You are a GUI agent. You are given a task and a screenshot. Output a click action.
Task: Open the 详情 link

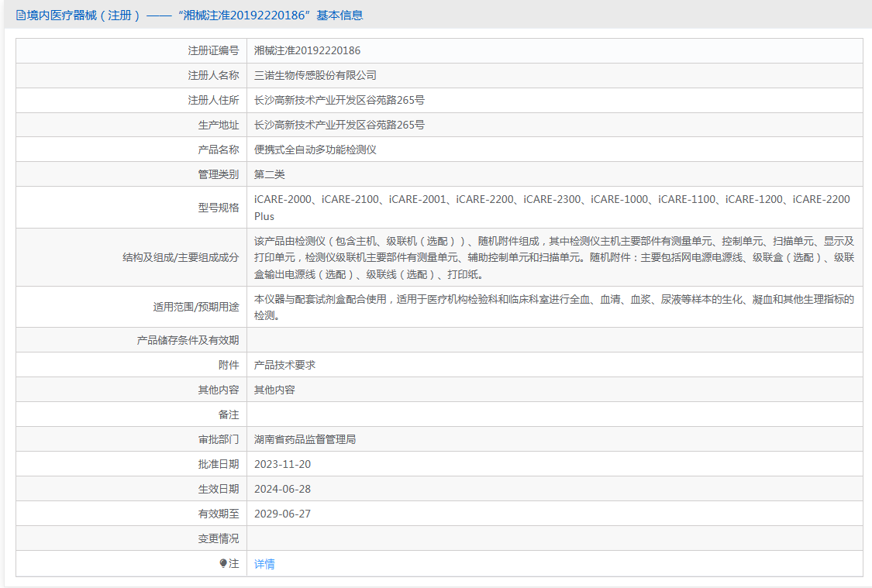pyautogui.click(x=264, y=564)
